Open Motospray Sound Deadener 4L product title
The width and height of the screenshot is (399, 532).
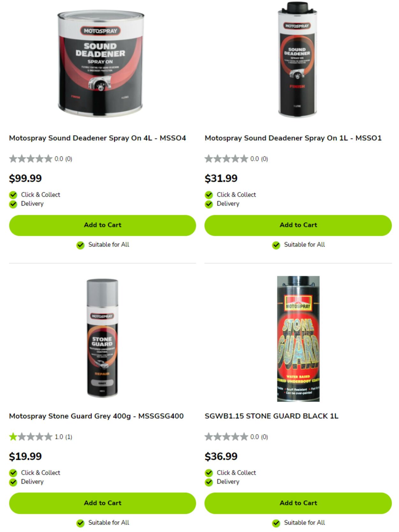97,138
